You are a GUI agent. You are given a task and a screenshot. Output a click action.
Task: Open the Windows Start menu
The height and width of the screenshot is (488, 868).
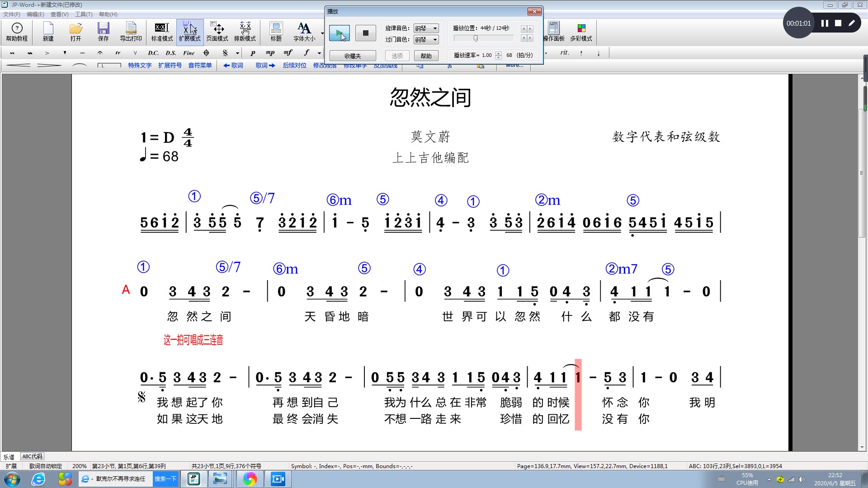click(x=12, y=479)
